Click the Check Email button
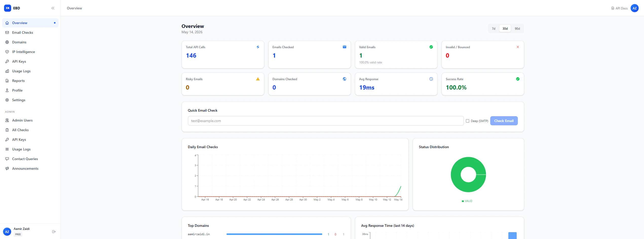Image resolution: width=644 pixels, height=239 pixels. 504,121
